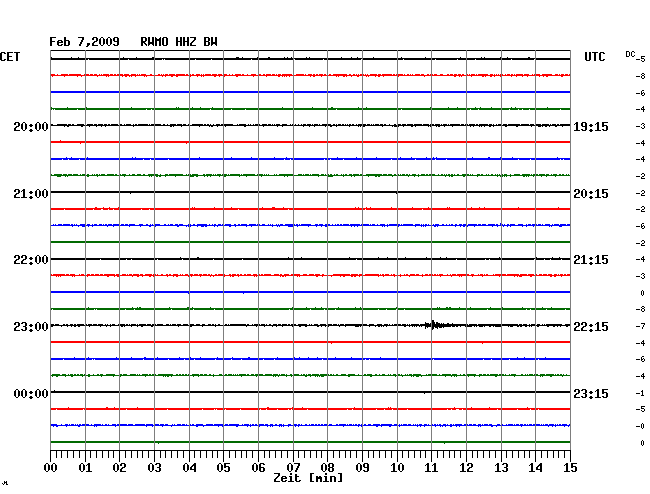650x494 pixels.
Task: Click minute tick label 11
Action: click(x=431, y=467)
